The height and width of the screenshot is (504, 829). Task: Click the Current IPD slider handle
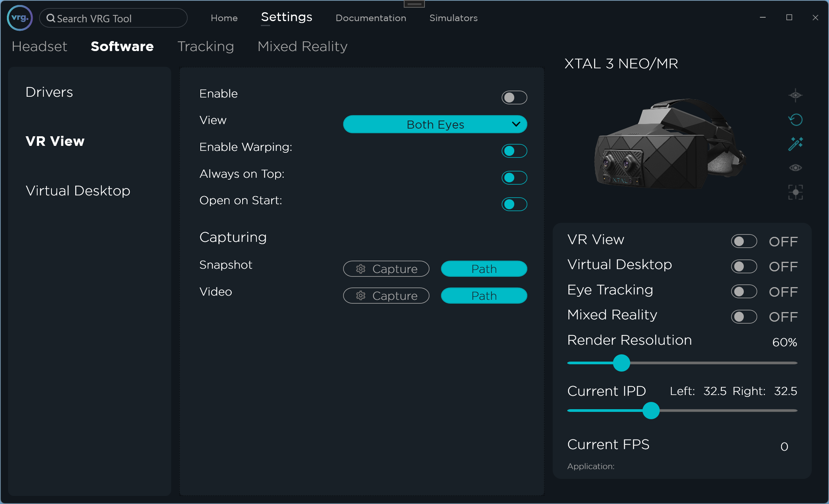651,410
